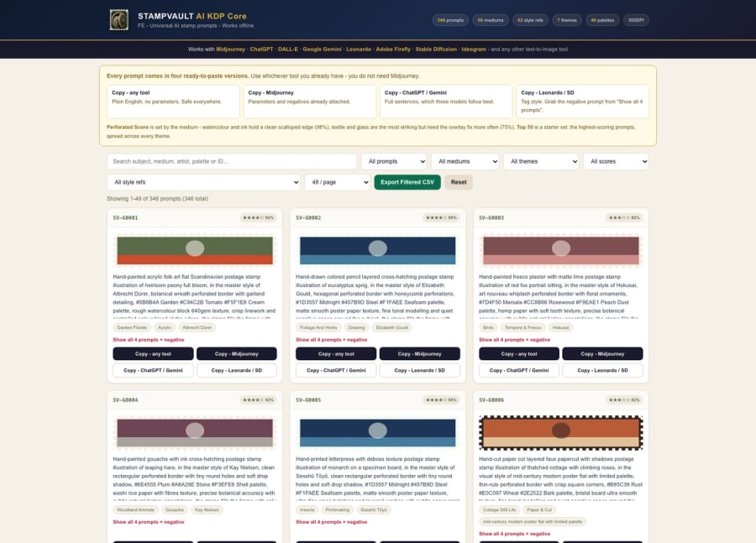Click Copy - Leonardo / SD on SV-G0002
The width and height of the screenshot is (756, 543).
point(419,370)
